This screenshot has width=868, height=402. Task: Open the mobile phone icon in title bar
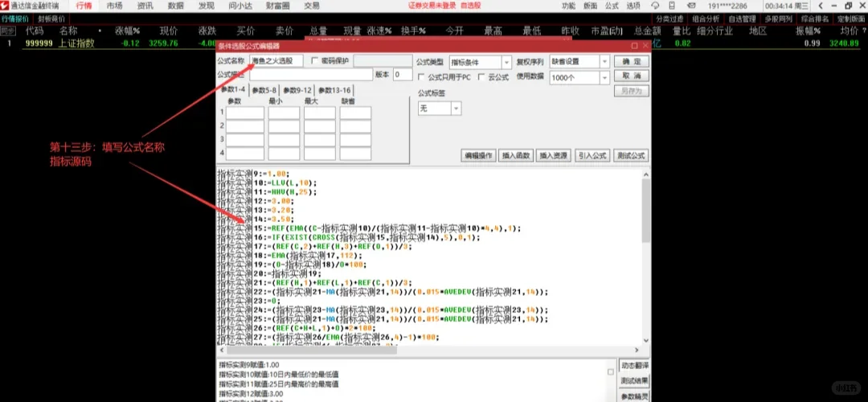click(673, 6)
